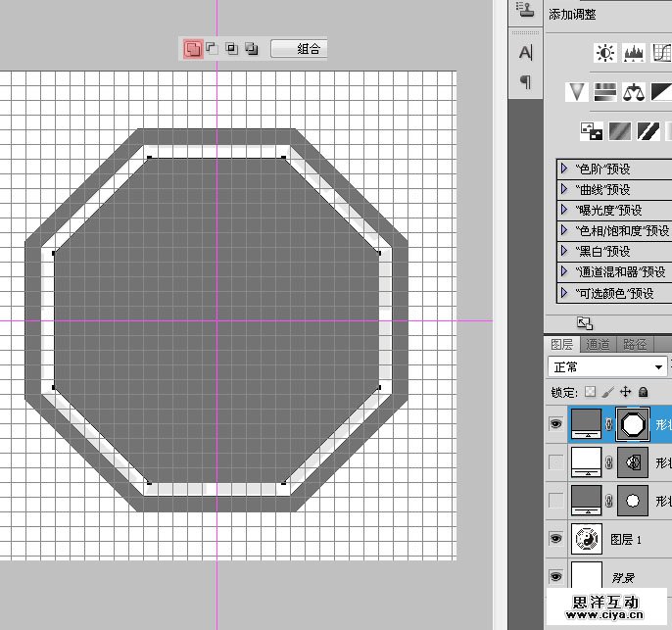Choose the Exclude overlapping shape areas icon
The width and height of the screenshot is (672, 630).
(x=252, y=48)
